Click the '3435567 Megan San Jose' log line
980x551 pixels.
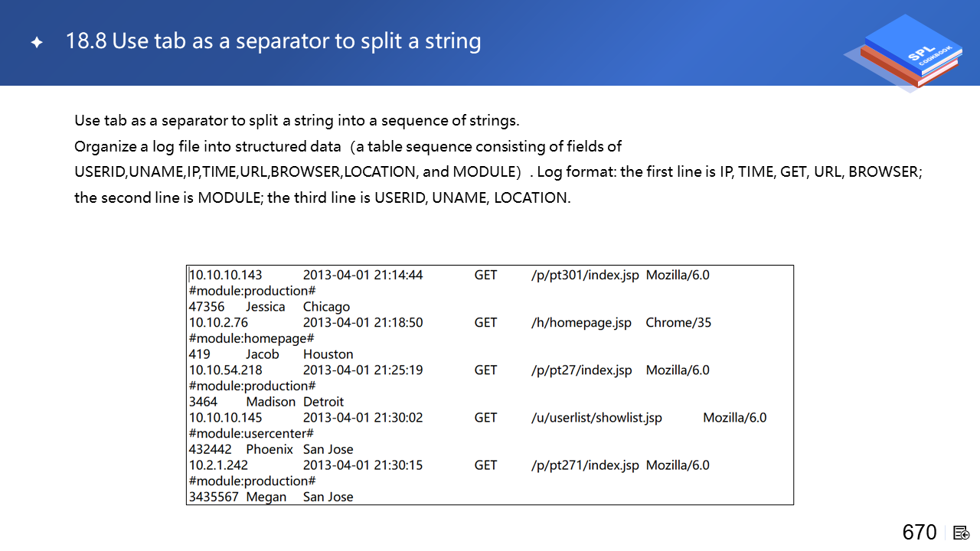(x=271, y=497)
